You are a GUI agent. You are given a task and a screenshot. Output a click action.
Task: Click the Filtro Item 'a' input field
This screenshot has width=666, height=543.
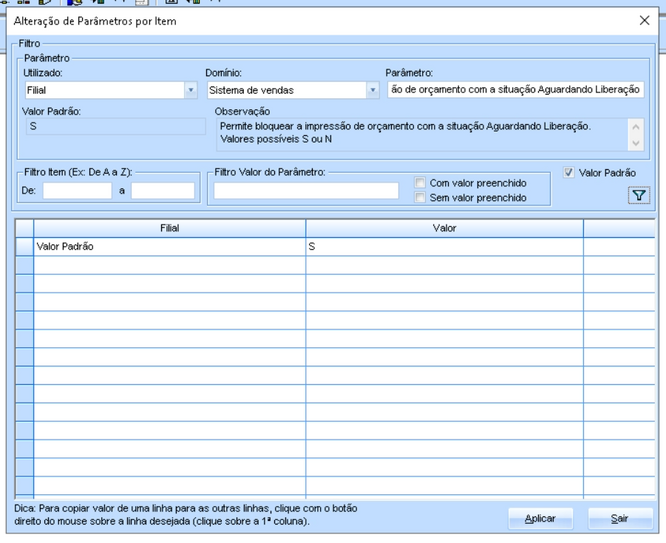(x=163, y=191)
